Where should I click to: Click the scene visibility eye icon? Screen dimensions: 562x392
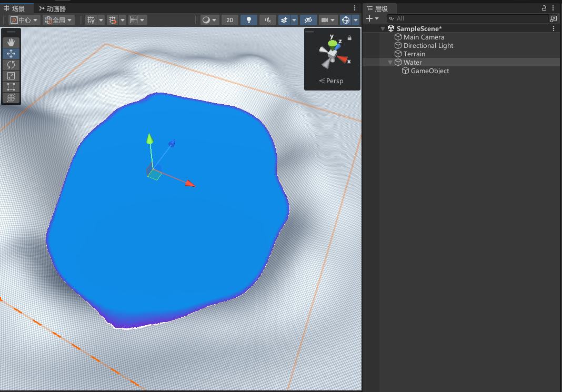pos(308,19)
